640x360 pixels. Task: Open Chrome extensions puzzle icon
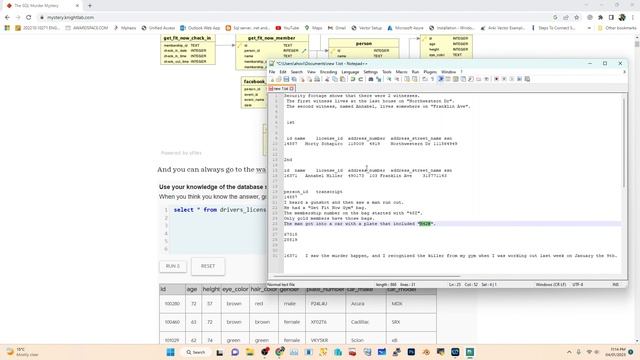pos(600,18)
